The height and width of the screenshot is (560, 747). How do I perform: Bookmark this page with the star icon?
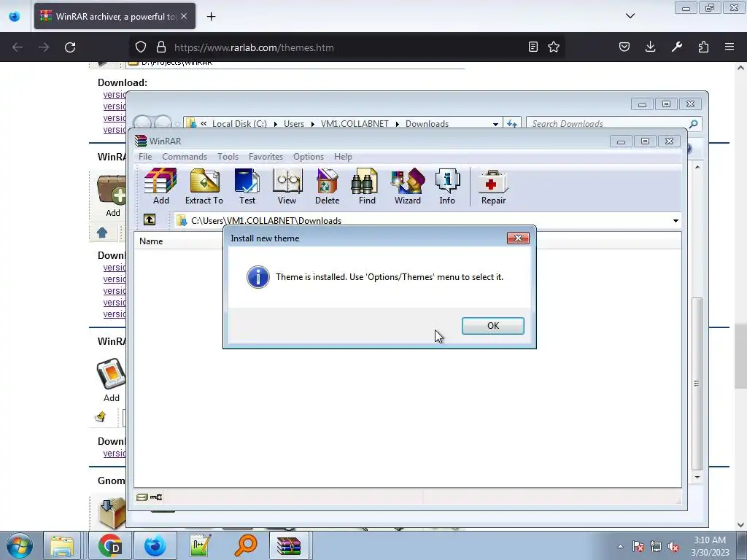click(554, 47)
